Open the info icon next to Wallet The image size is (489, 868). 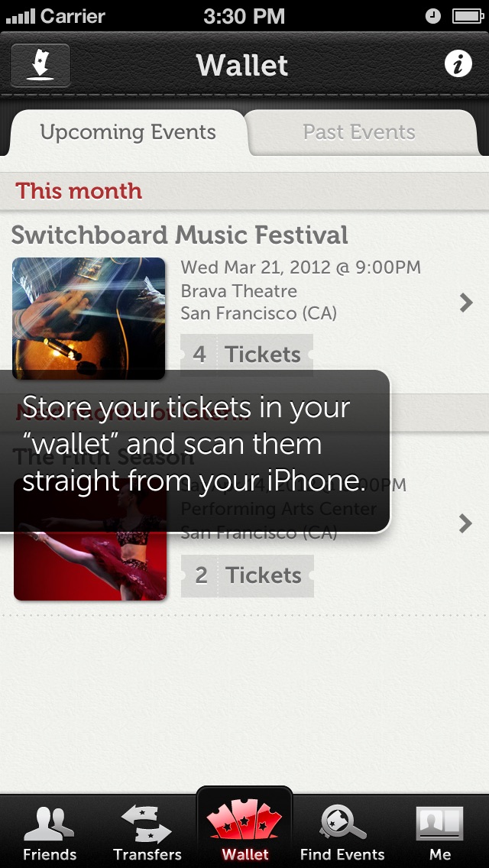tap(458, 65)
